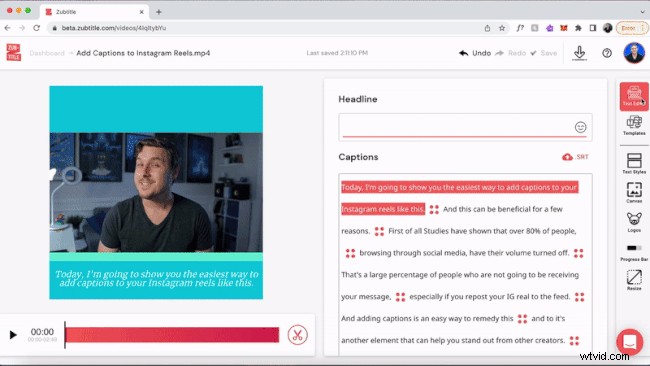Click caption text 'First of all Studies have shown'
Screen dimensions: 650x366
coord(440,231)
